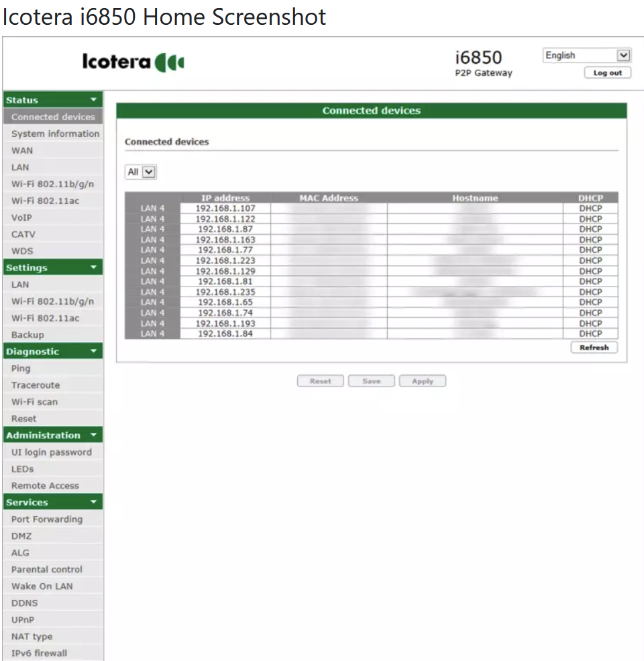Open Traceroute diagnostic page
Screen dimensions: 644x661
pyautogui.click(x=53, y=385)
